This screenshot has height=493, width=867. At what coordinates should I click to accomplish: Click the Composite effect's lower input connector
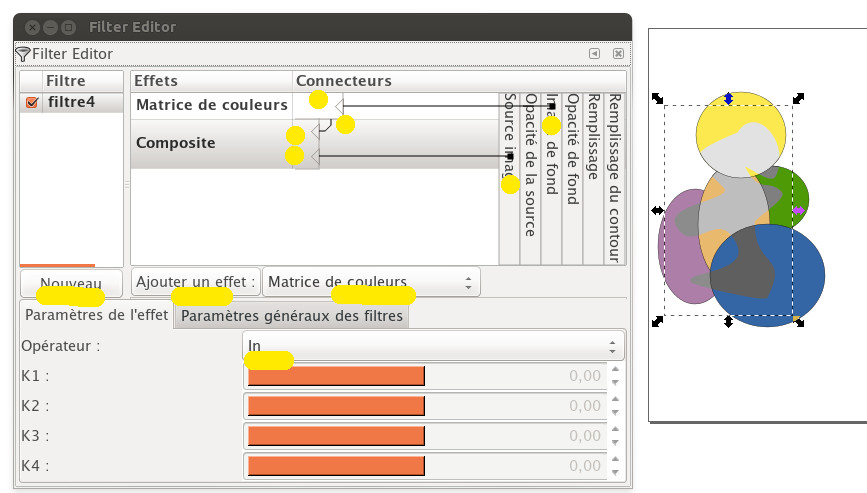(315, 156)
